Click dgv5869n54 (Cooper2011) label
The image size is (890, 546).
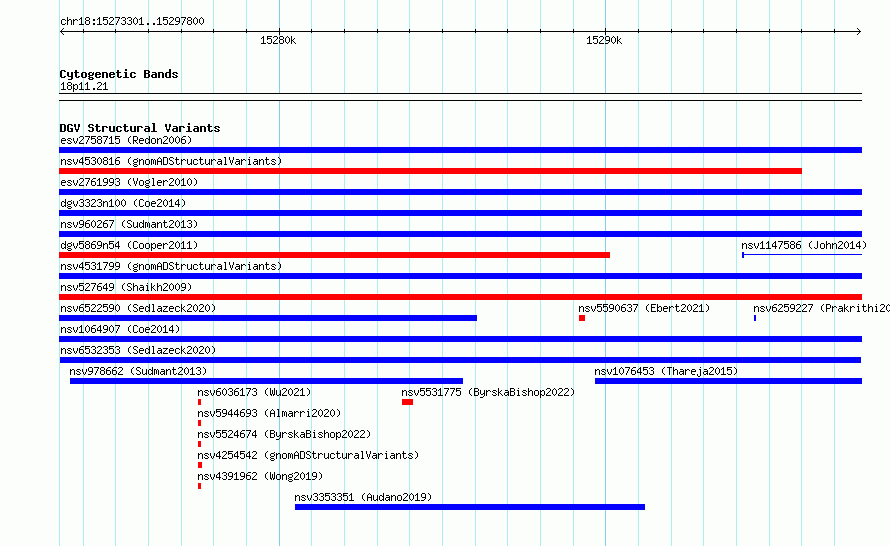129,245
